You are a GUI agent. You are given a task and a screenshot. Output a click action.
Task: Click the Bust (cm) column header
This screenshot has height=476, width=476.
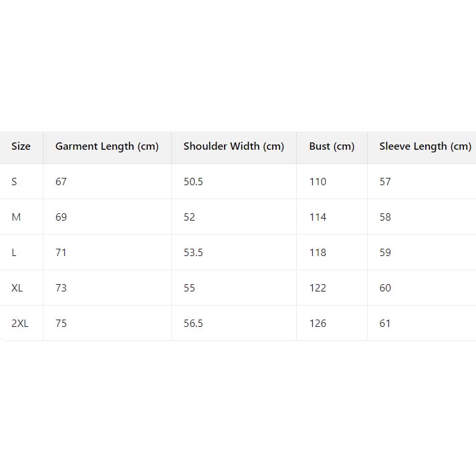(332, 146)
